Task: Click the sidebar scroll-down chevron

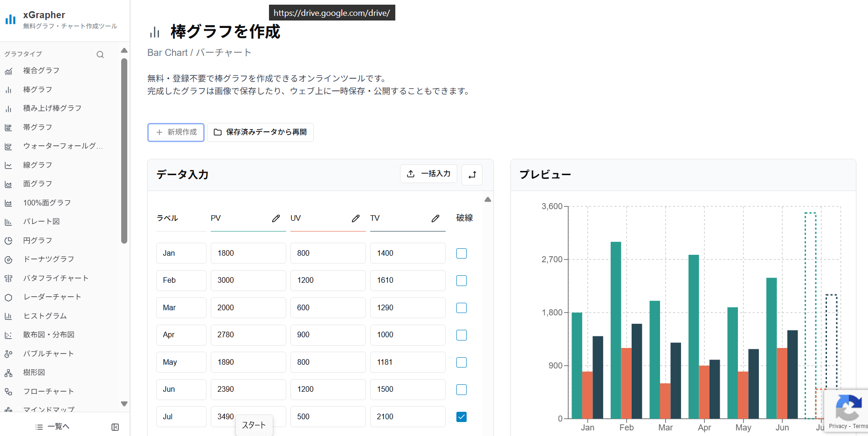Action: tap(124, 404)
